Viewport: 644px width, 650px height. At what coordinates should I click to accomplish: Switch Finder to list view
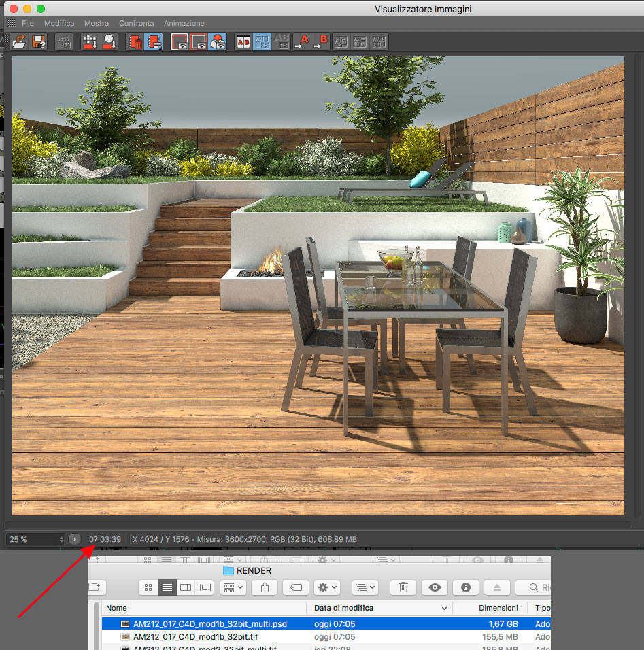click(x=167, y=587)
